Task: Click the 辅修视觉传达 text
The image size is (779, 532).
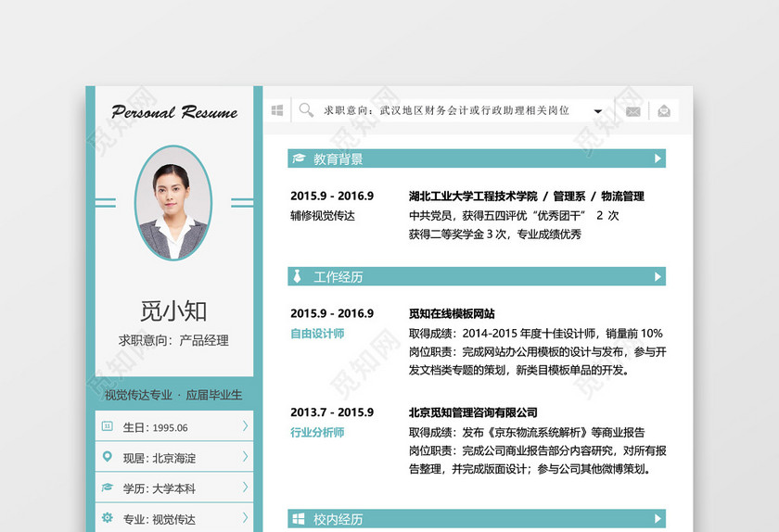Action: 323,216
